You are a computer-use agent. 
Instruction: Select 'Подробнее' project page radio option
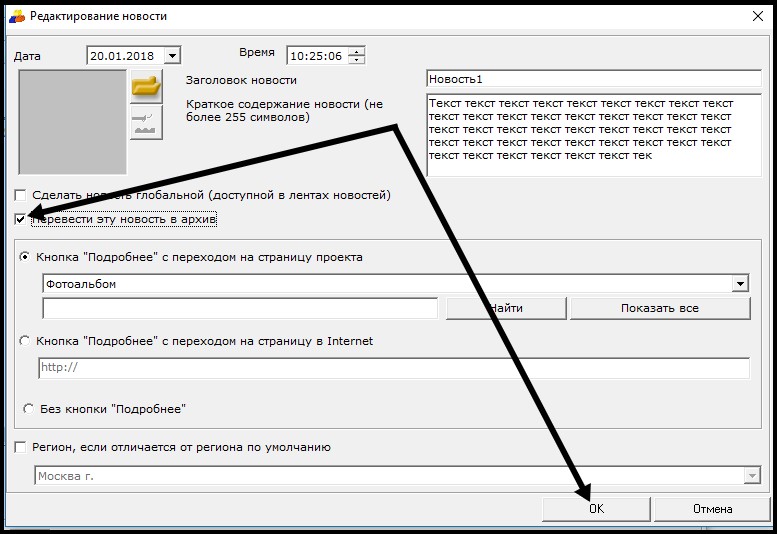tap(25, 257)
